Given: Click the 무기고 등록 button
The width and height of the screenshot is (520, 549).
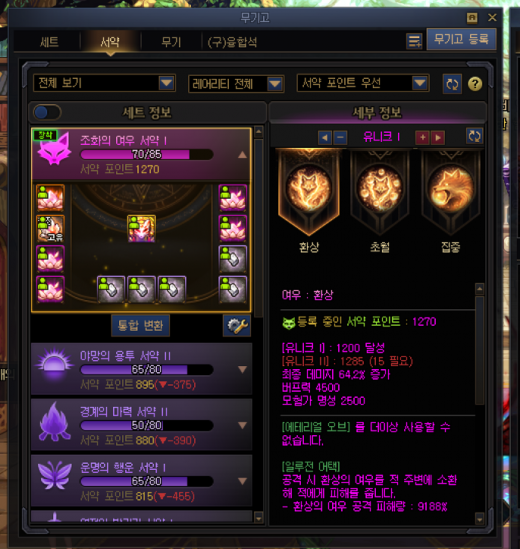Looking at the screenshot, I should pyautogui.click(x=461, y=39).
